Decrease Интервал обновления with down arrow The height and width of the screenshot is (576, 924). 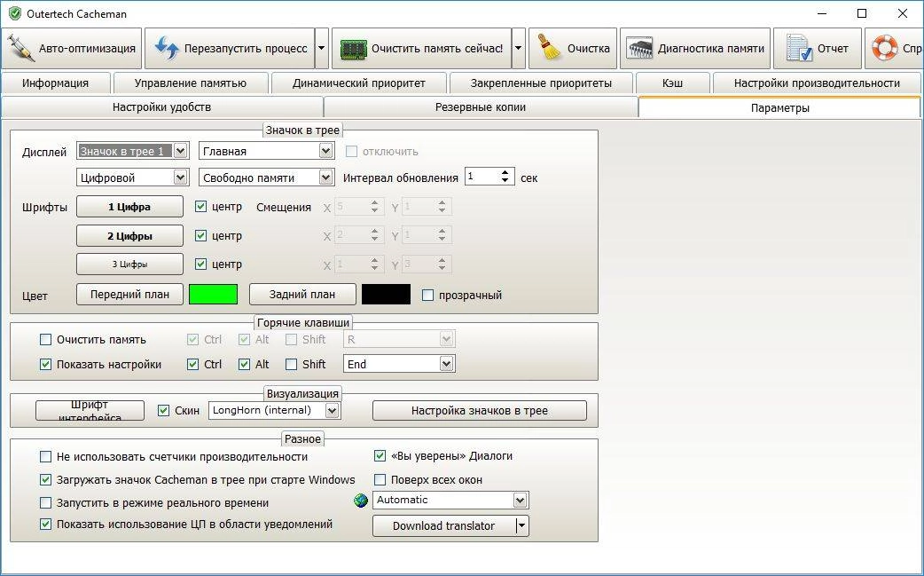click(505, 180)
